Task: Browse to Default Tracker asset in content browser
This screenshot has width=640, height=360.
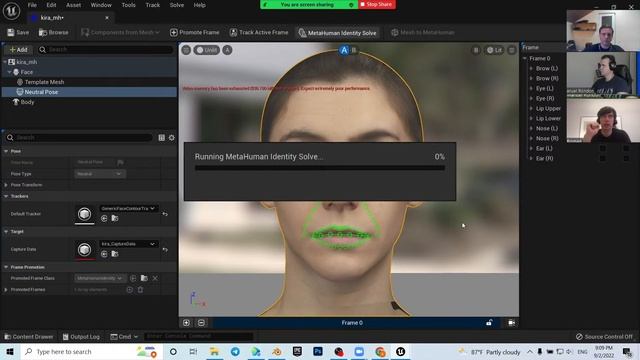Action: click(115, 218)
